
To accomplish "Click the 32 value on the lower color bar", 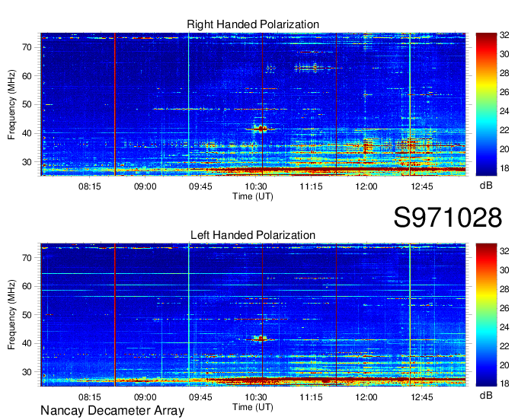I will click(504, 251).
